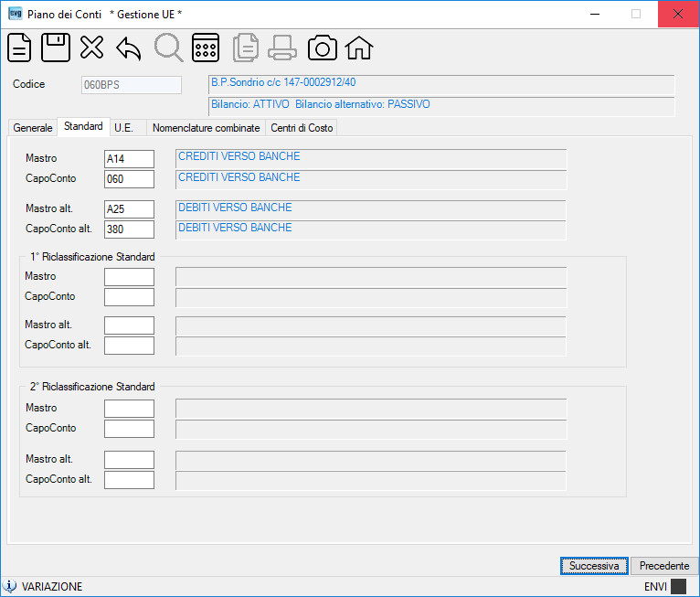Screen dimensions: 700x597
Task: Click the printer toolbar icon
Action: [x=282, y=48]
